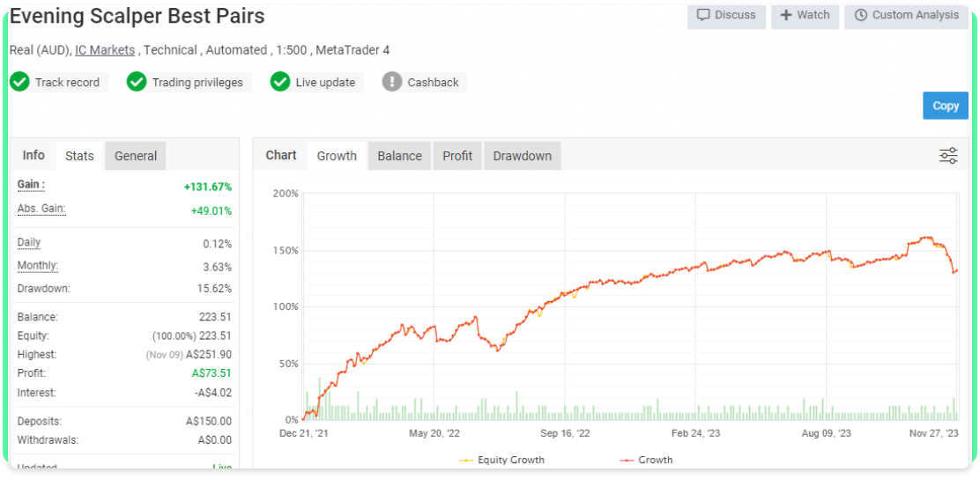
Task: Click the Monthly stat label
Action: (37, 266)
